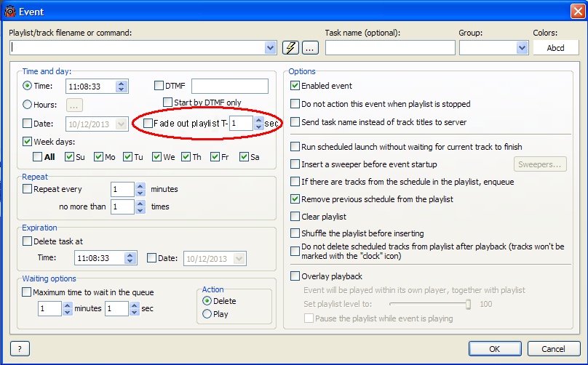Click the browse button with three dots
Viewport: 588px width, 365px height.
pyautogui.click(x=310, y=48)
